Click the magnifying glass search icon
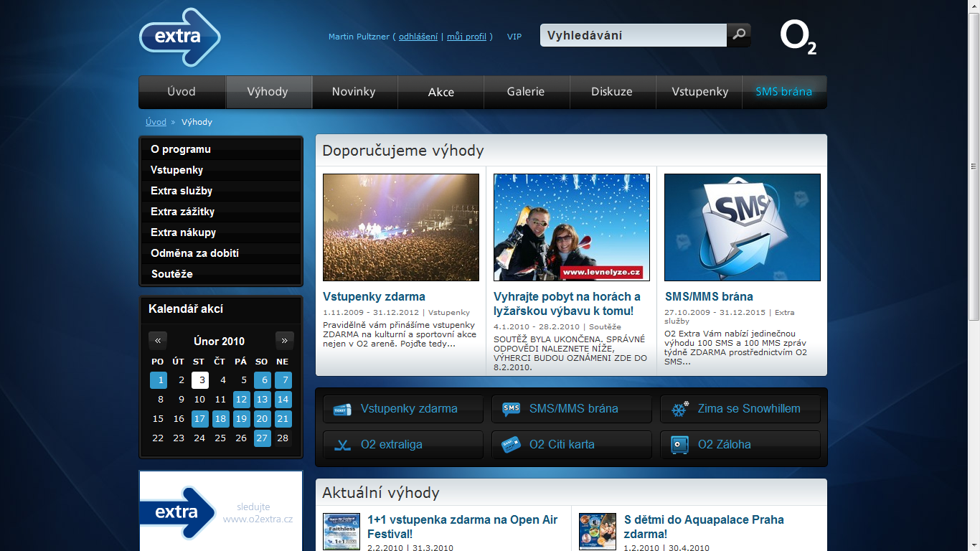The width and height of the screenshot is (980, 551). point(738,34)
